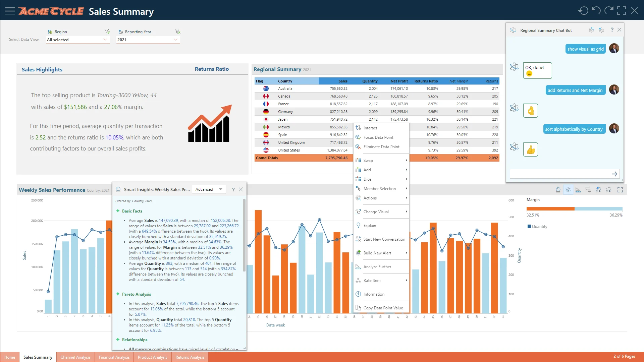Toggle the chatbot atom icon in chart toolbar
Viewport: 644px width, 362px height.
(568, 190)
